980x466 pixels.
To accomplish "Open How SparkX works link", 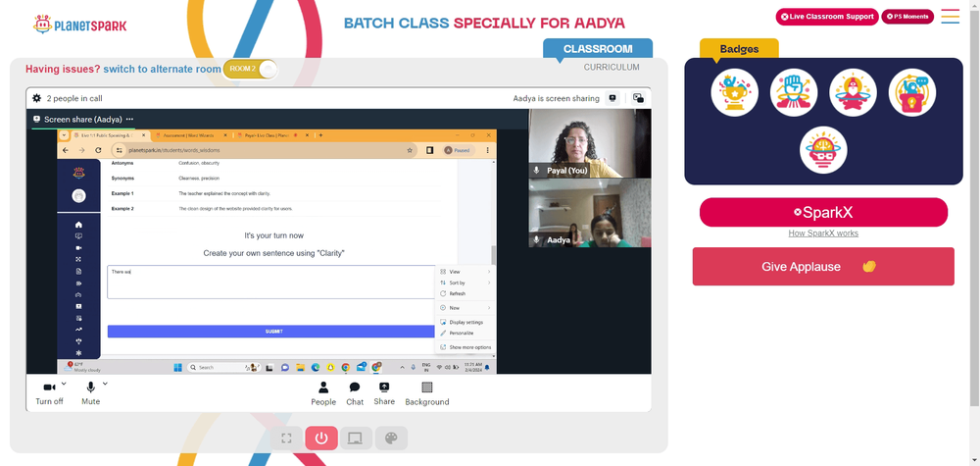I will click(823, 233).
